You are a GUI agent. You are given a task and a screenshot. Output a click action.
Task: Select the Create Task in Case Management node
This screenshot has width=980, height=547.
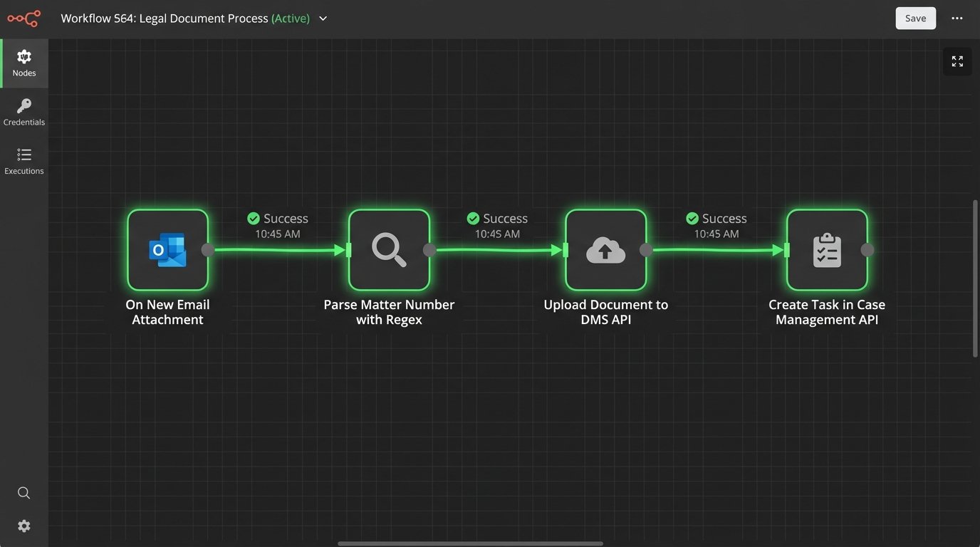(x=827, y=249)
